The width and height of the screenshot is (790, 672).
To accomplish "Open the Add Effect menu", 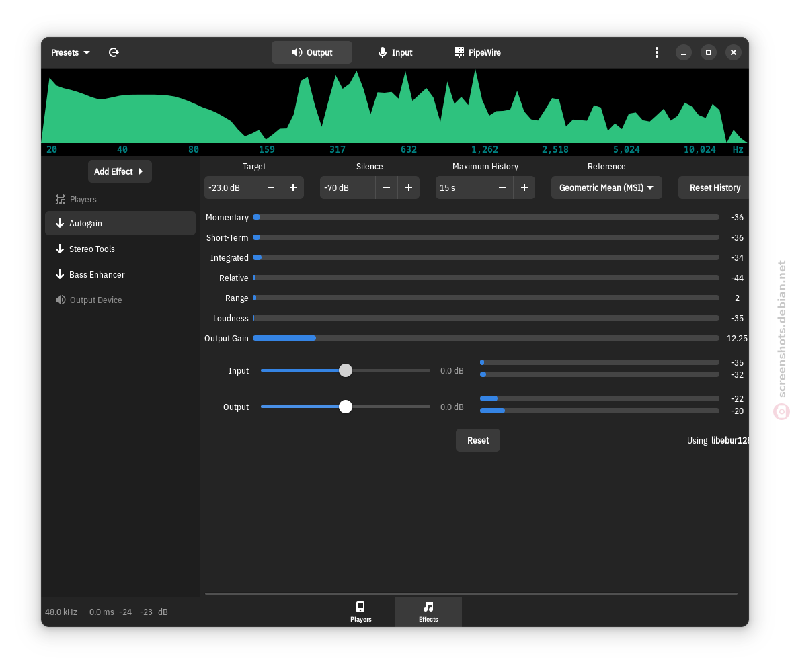I will pos(120,171).
